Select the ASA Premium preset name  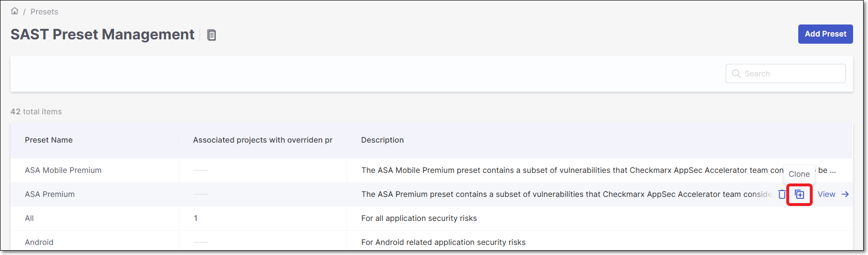[50, 194]
